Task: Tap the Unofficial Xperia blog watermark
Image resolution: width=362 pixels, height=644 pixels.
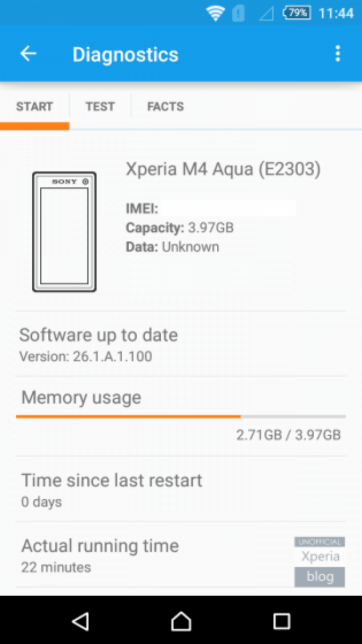Action: pos(320,561)
